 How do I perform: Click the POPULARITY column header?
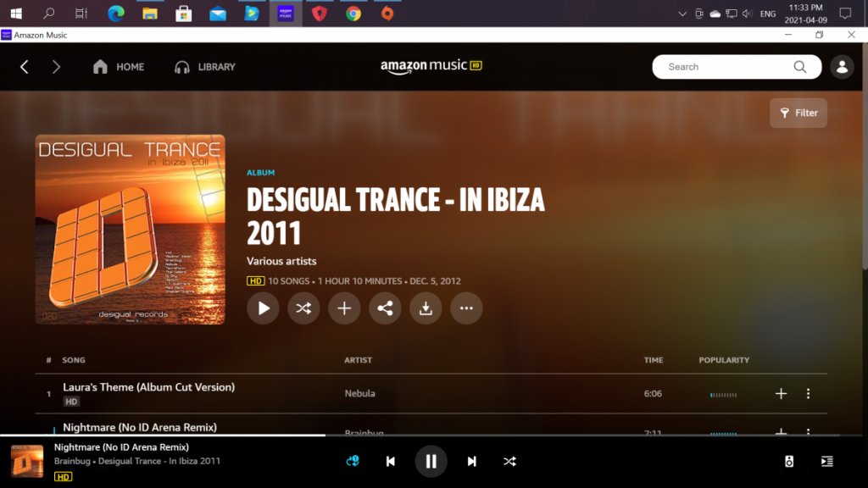point(724,360)
